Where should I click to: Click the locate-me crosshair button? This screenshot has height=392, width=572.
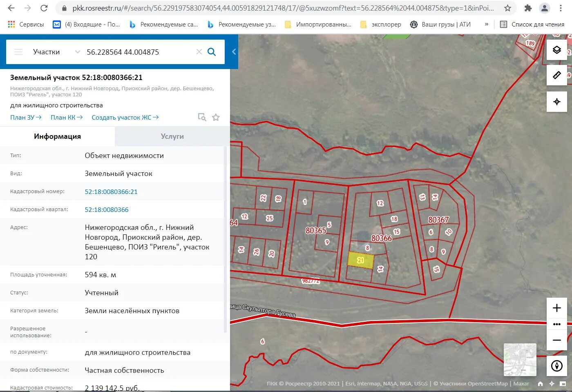click(556, 102)
